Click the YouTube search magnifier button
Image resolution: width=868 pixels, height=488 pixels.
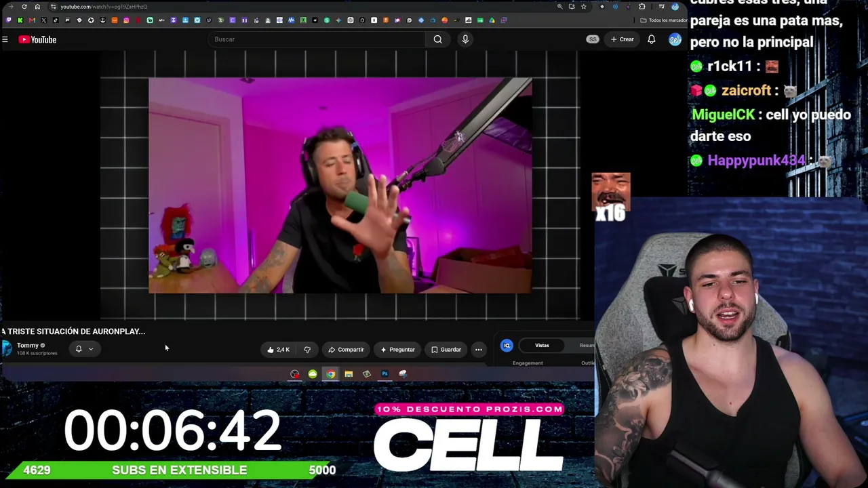[438, 39]
